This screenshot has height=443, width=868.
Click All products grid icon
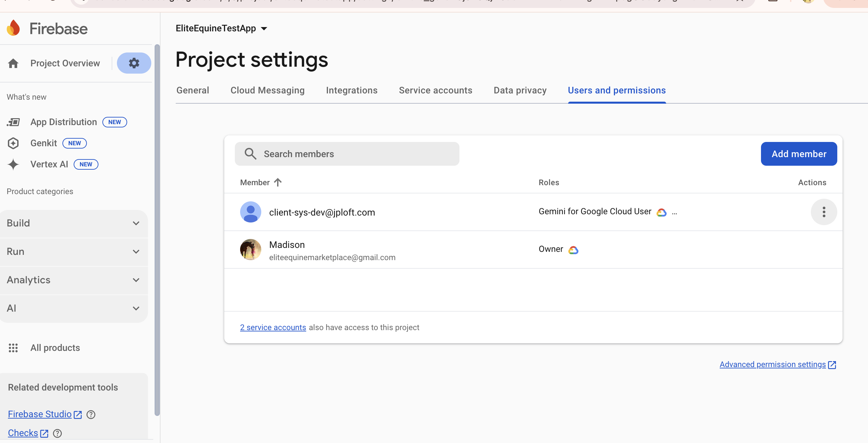click(13, 348)
